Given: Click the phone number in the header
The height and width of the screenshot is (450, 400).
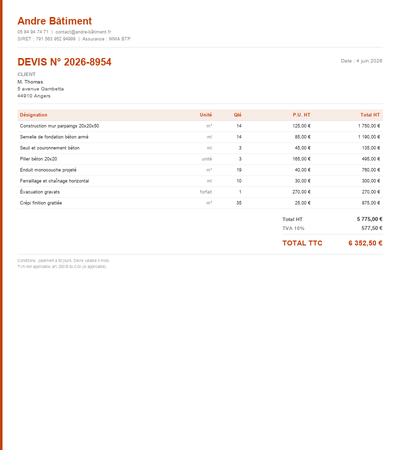Looking at the screenshot, I should [33, 32].
